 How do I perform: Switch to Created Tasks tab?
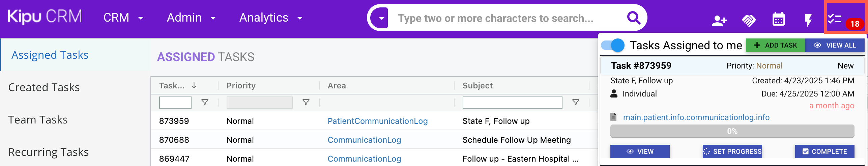pyautogui.click(x=44, y=87)
